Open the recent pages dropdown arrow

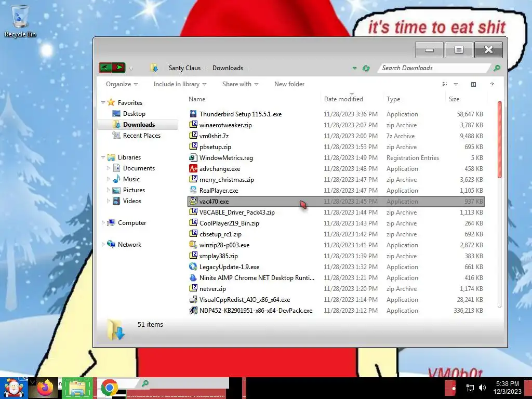131,68
